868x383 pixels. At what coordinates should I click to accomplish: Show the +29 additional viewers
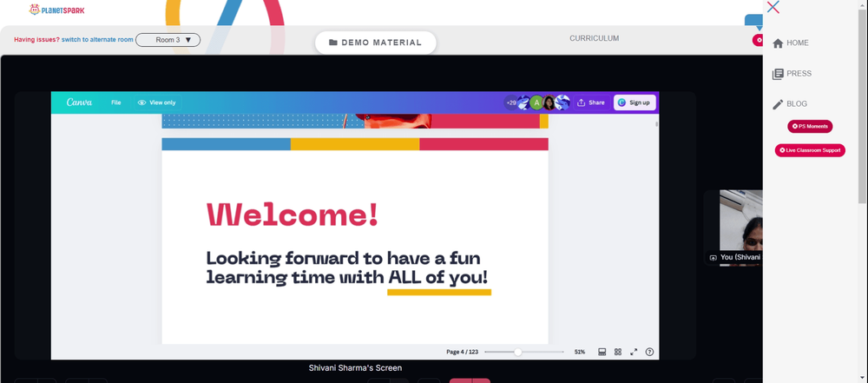[x=511, y=102]
